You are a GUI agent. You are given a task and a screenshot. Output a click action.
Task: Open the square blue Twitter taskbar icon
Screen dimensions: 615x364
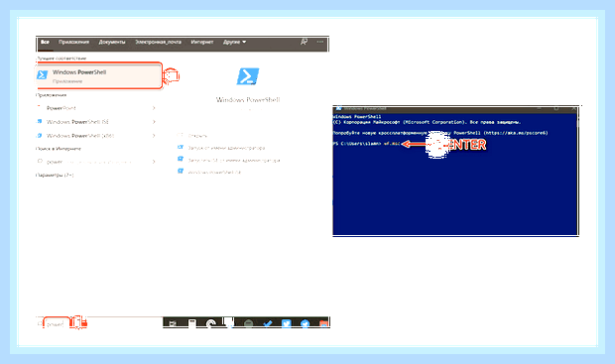click(x=287, y=323)
